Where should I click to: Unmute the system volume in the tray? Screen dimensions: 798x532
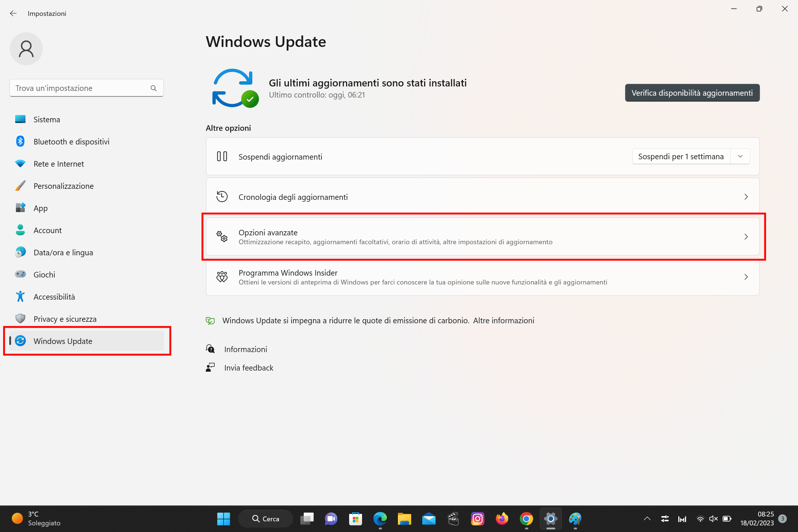click(714, 519)
